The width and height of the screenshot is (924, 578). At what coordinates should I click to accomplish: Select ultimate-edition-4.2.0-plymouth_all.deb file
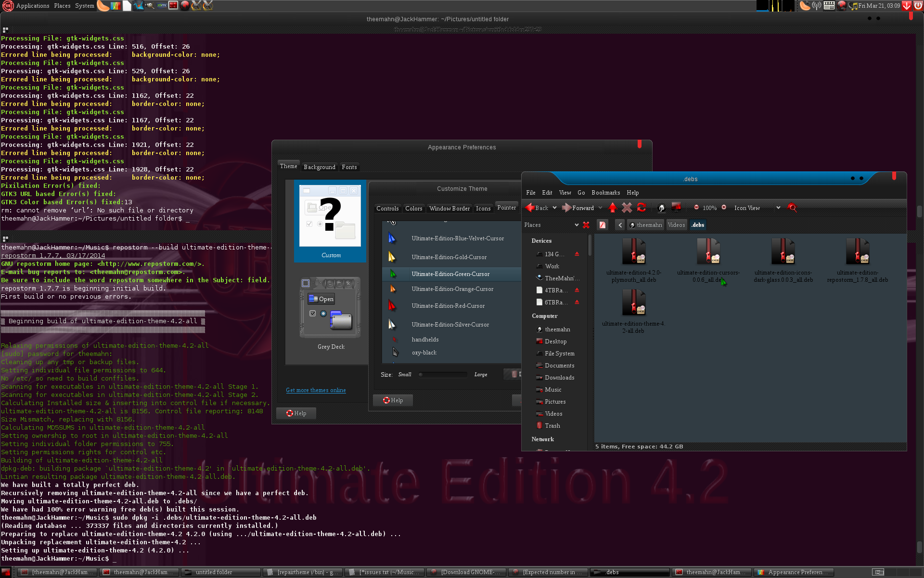[634, 261]
